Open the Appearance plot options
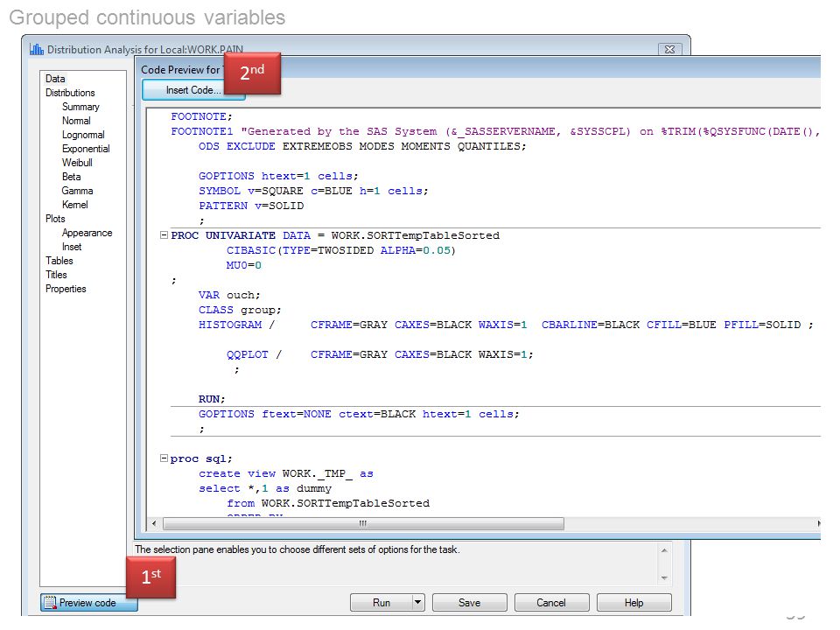Viewport: 840px width, 630px height. point(87,233)
